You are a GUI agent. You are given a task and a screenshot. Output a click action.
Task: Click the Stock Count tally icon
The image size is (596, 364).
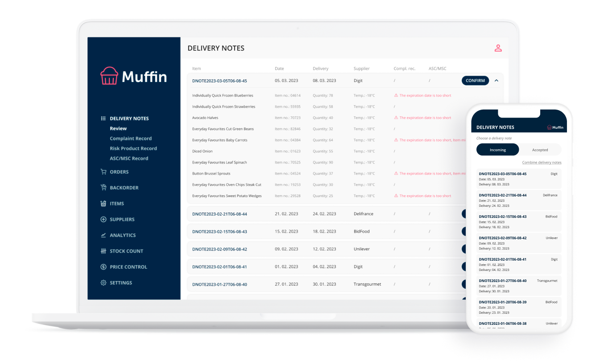pos(103,251)
